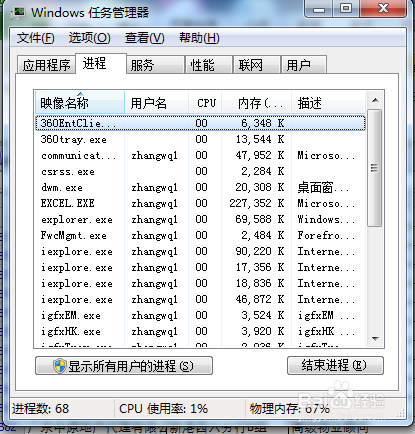Click the process list scrollbar thumb
This screenshot has width=415, height=434.
coord(375,168)
